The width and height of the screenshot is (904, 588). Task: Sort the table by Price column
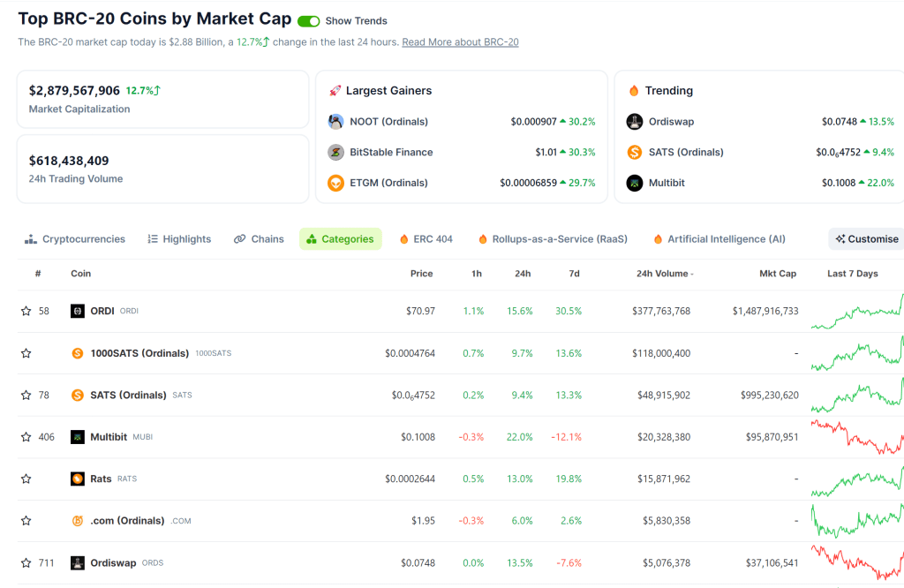point(421,274)
